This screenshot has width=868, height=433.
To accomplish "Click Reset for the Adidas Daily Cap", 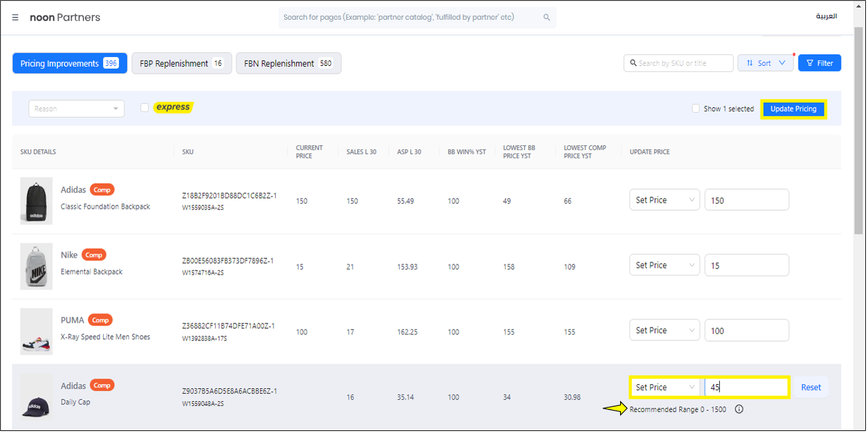I will point(810,387).
